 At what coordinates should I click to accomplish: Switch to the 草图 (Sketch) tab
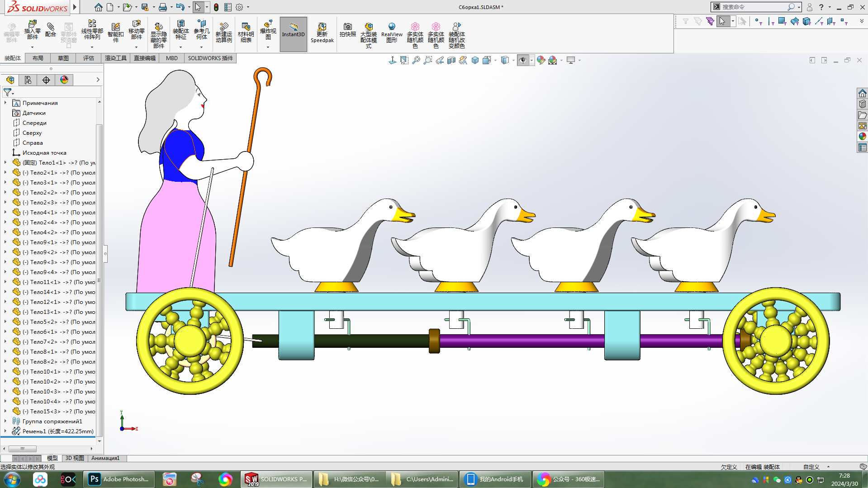[63, 58]
